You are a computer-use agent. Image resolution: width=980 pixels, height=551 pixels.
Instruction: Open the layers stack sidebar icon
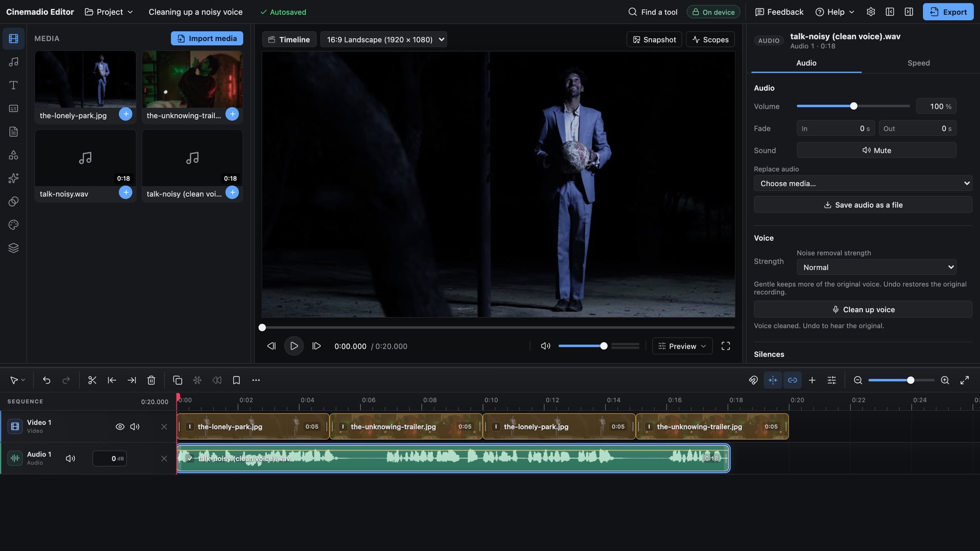13,248
